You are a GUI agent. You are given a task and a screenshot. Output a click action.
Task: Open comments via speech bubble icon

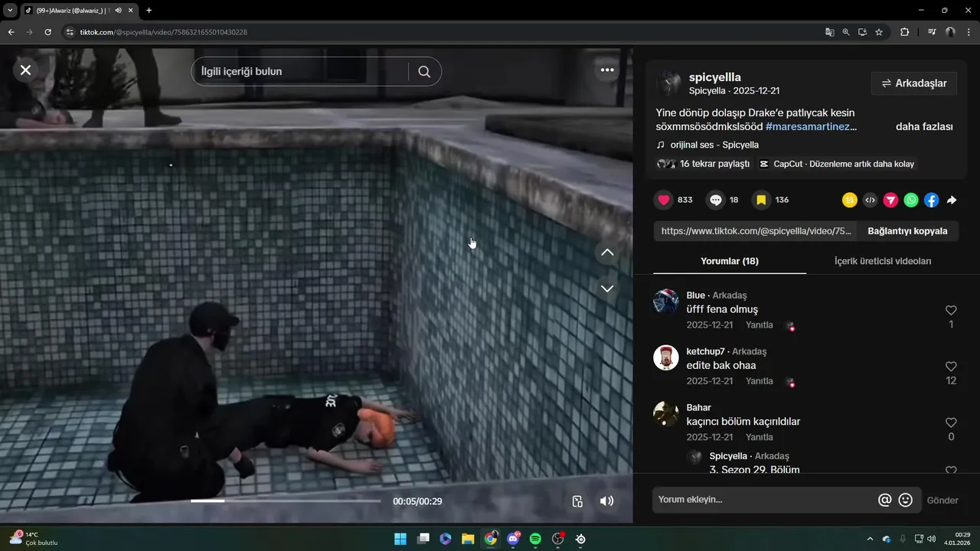click(x=715, y=200)
